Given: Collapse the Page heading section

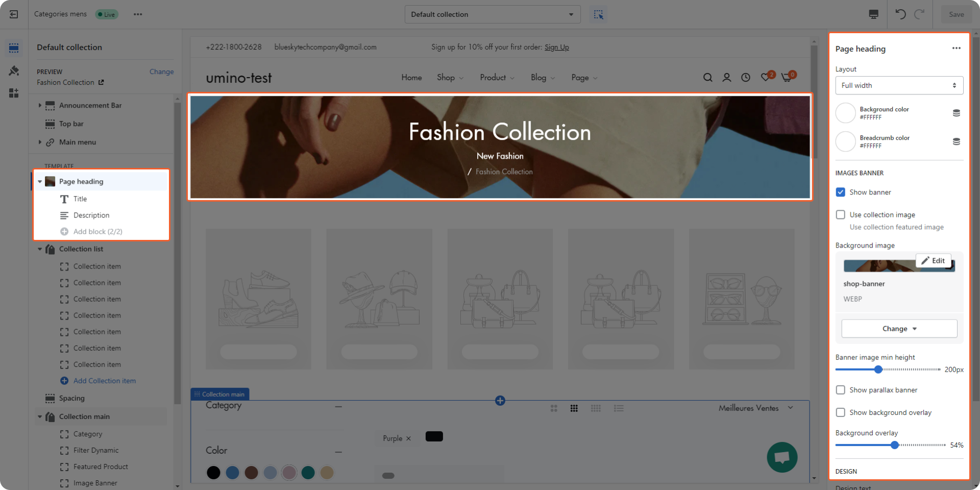Looking at the screenshot, I should [40, 181].
